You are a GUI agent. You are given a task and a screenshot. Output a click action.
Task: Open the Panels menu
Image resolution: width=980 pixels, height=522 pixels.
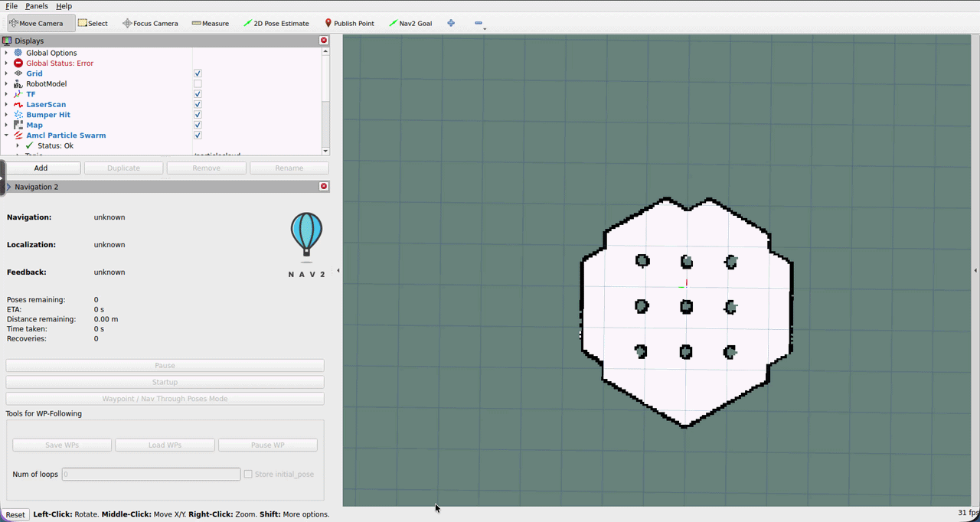[x=36, y=6]
